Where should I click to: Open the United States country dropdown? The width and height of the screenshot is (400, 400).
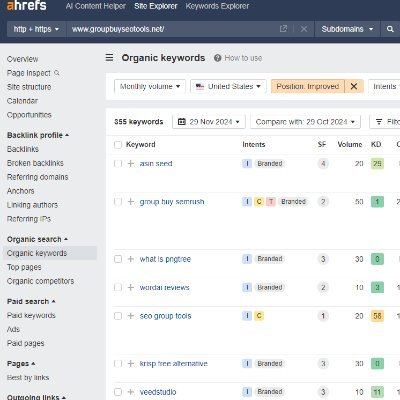228,86
